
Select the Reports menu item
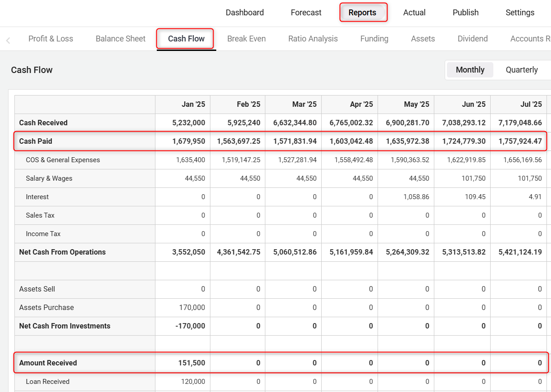tap(362, 13)
